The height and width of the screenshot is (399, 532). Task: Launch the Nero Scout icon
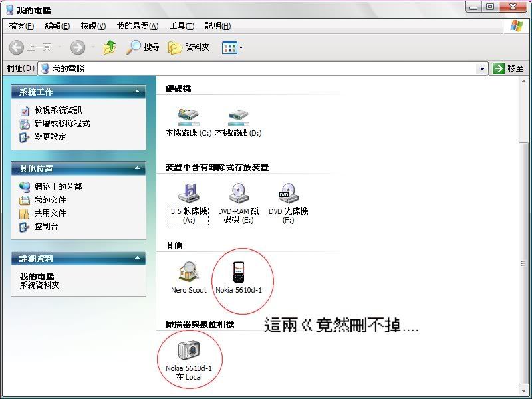[189, 273]
